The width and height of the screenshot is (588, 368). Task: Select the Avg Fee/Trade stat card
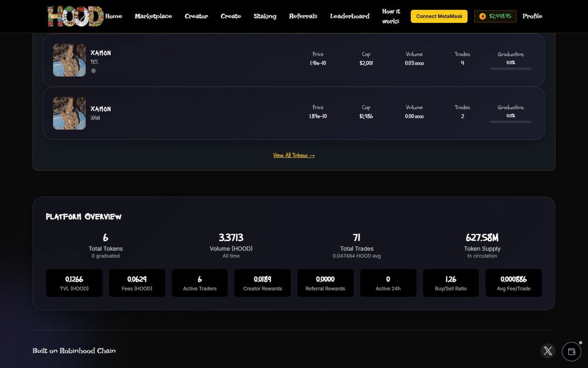click(x=514, y=283)
